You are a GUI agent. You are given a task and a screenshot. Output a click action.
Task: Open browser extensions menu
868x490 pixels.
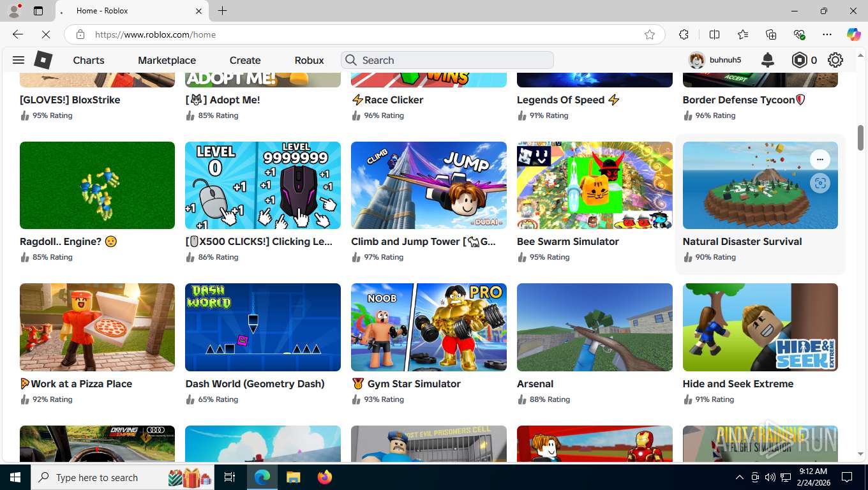click(684, 34)
